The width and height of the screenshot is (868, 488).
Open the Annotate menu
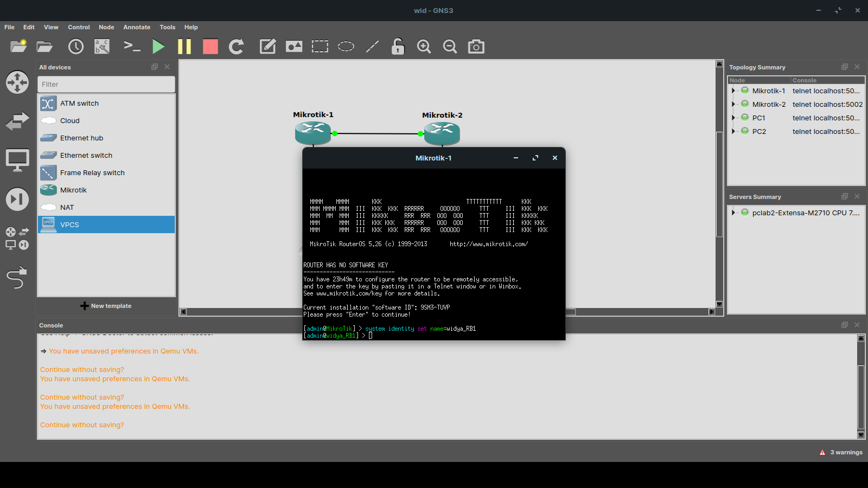click(137, 27)
